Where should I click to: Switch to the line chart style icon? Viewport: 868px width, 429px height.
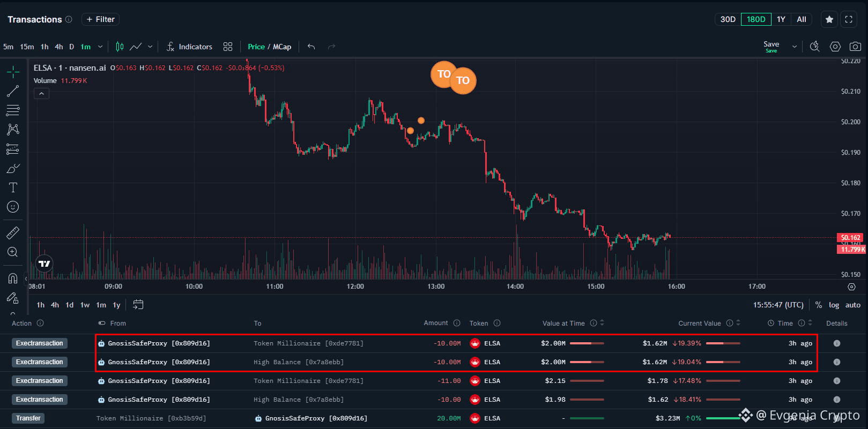coord(136,47)
